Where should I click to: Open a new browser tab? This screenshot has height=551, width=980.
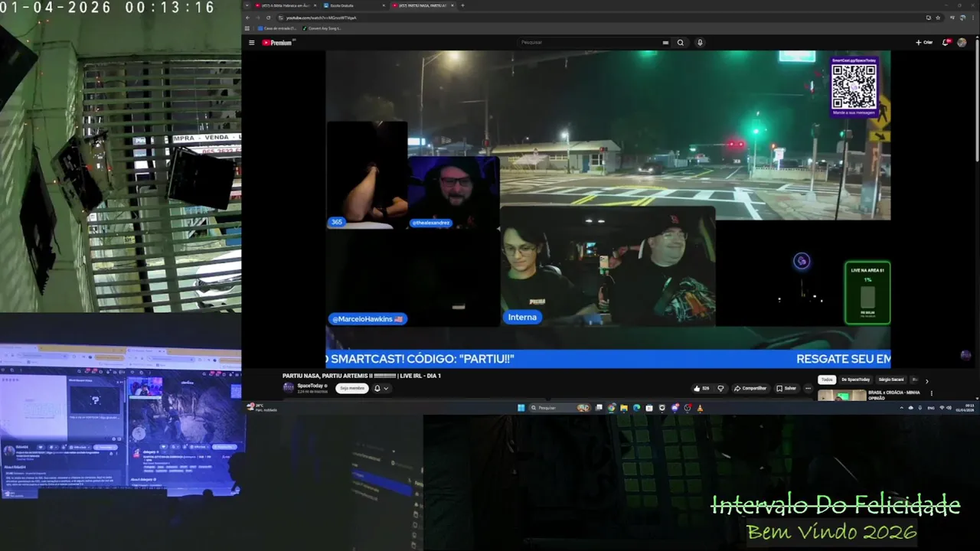coord(462,5)
